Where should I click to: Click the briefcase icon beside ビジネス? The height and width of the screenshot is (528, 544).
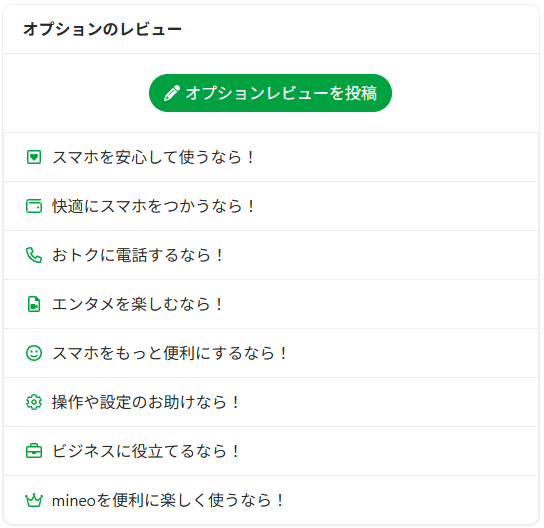coord(34,451)
